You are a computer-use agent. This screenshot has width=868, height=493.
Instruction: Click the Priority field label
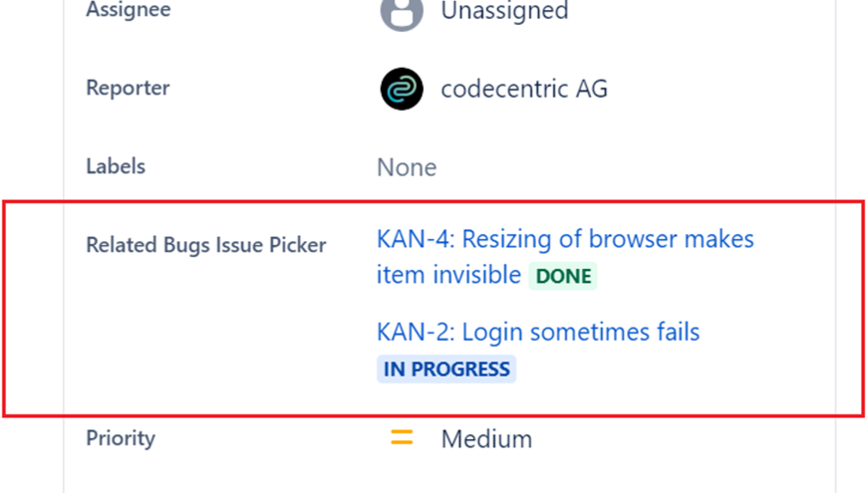[121, 437]
